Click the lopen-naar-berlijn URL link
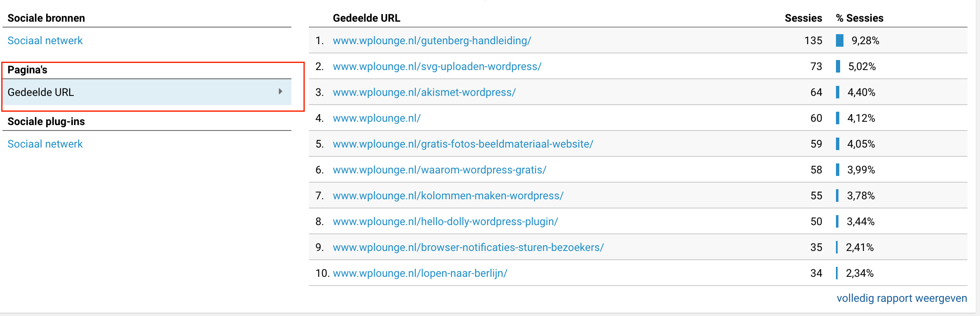Viewport: 980px width, 316px height. click(x=420, y=273)
